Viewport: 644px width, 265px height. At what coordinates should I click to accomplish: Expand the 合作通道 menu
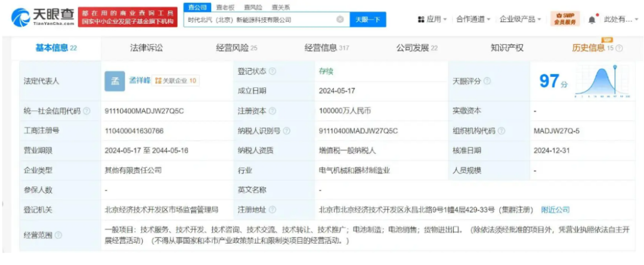tap(473, 19)
